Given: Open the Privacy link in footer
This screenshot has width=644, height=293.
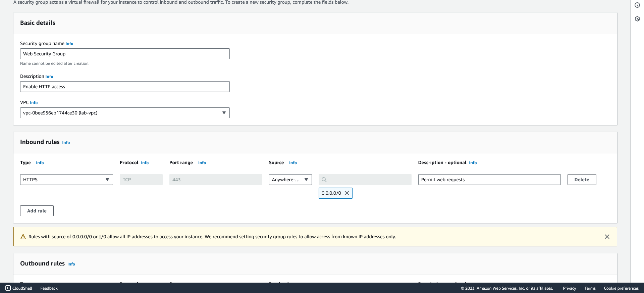Looking at the screenshot, I should tap(570, 288).
